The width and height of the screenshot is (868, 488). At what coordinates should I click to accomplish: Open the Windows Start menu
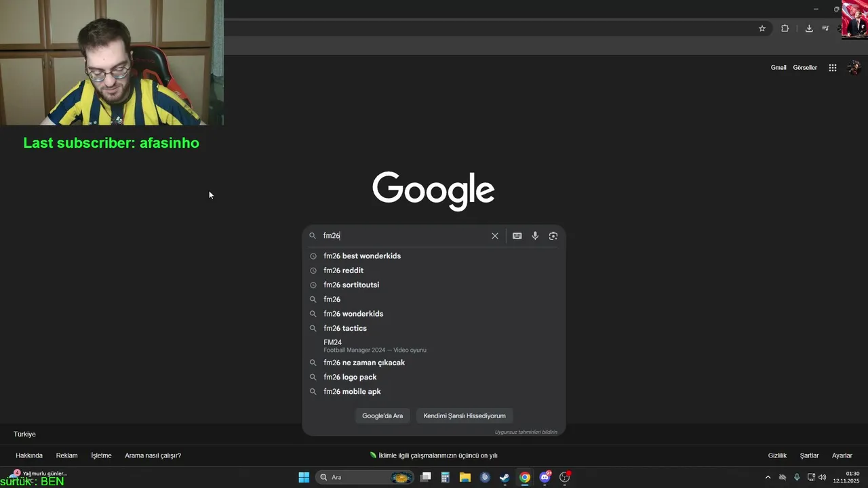(304, 477)
